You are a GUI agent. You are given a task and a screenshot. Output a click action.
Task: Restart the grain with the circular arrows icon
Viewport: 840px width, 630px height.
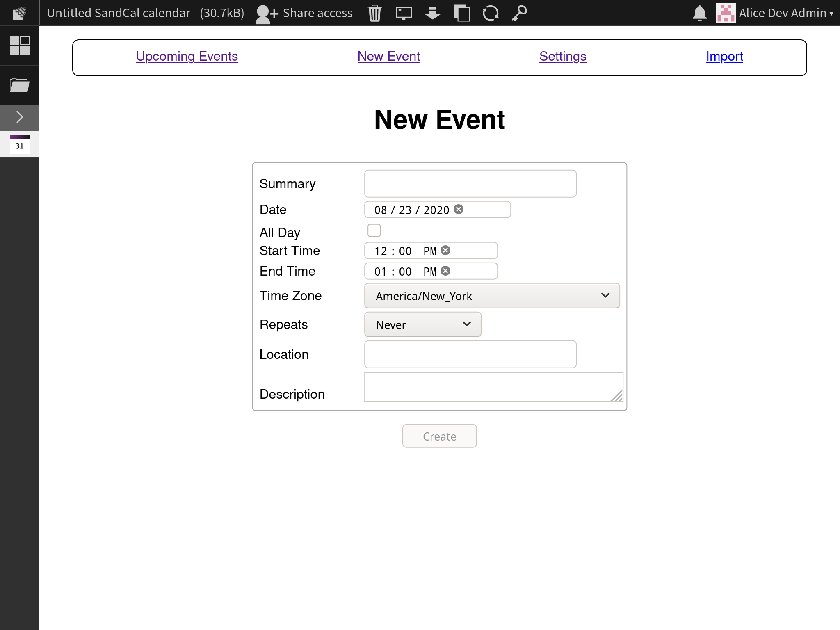click(491, 13)
